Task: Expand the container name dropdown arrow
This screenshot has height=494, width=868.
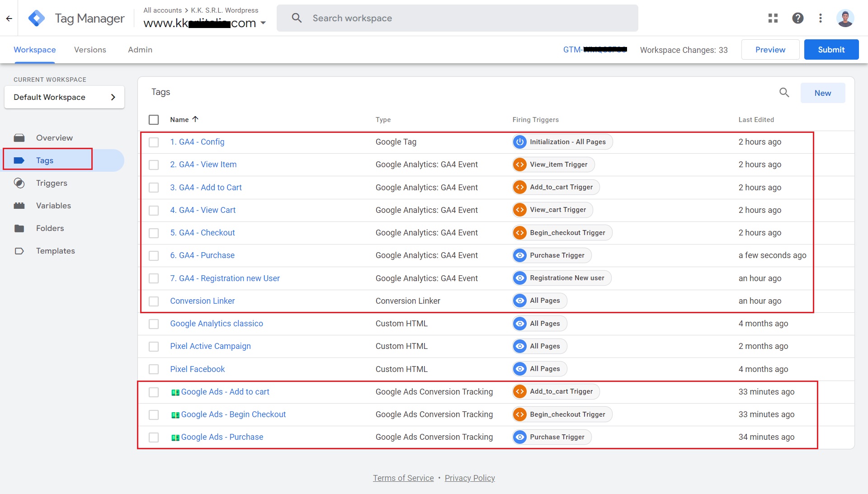Action: pos(263,23)
